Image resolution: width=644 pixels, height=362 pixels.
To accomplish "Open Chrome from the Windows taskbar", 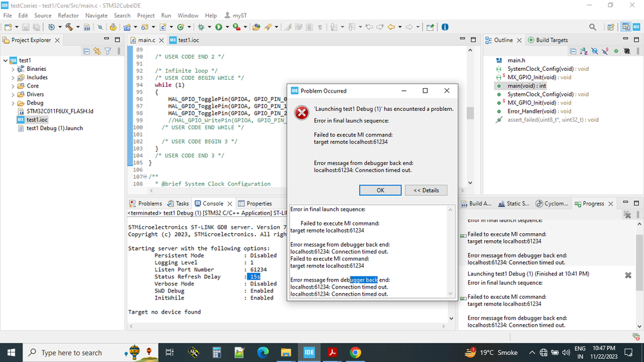I will [x=355, y=352].
